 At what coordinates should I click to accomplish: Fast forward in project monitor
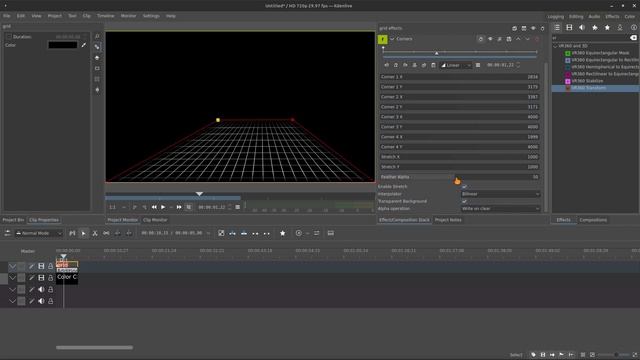pos(179,207)
